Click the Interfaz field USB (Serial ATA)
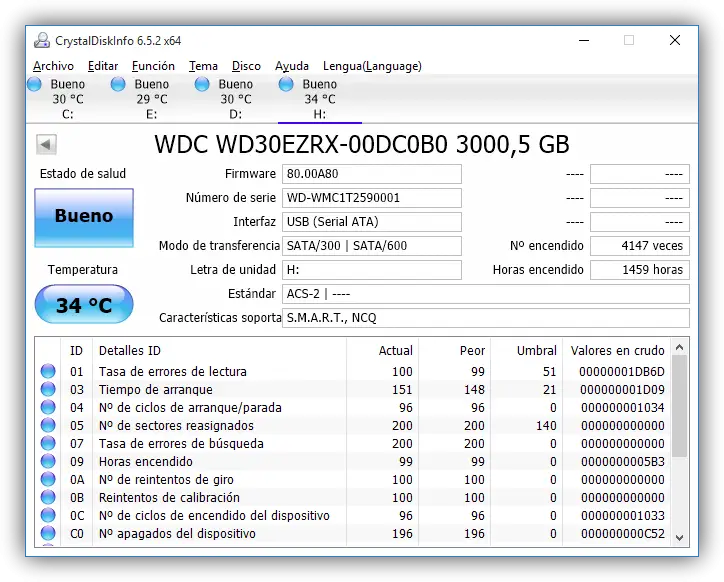 (372, 222)
